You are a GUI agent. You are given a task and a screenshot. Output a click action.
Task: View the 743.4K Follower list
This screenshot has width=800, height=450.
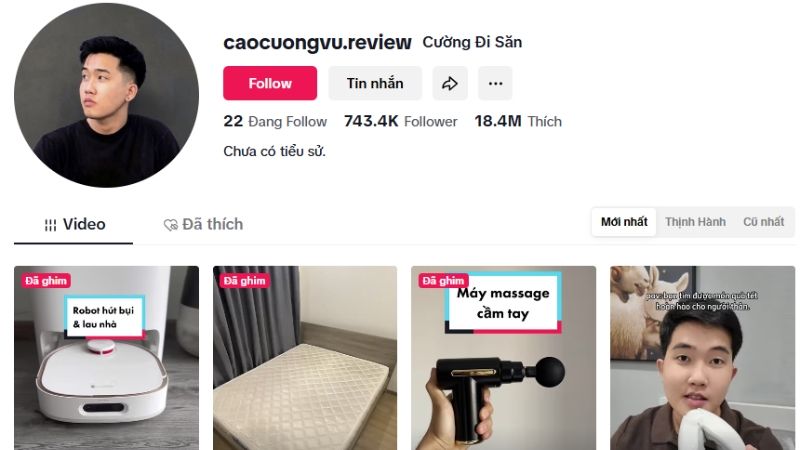pyautogui.click(x=401, y=121)
